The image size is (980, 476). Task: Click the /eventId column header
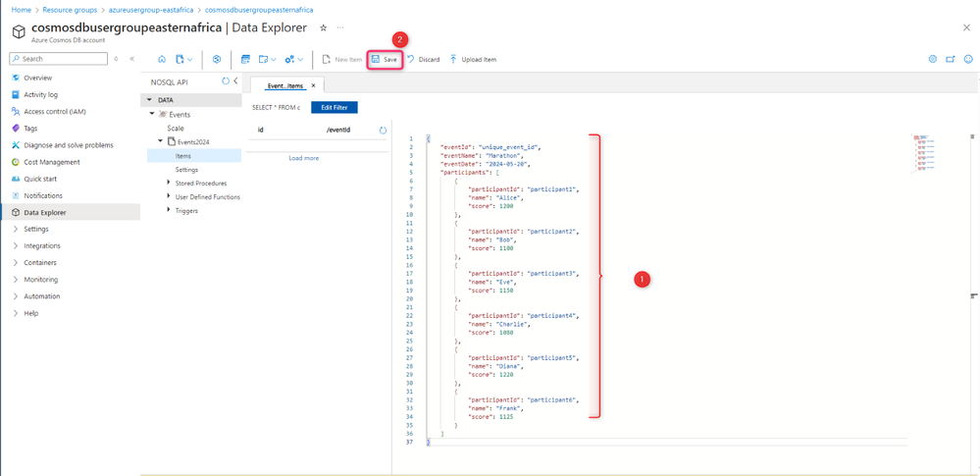(338, 131)
